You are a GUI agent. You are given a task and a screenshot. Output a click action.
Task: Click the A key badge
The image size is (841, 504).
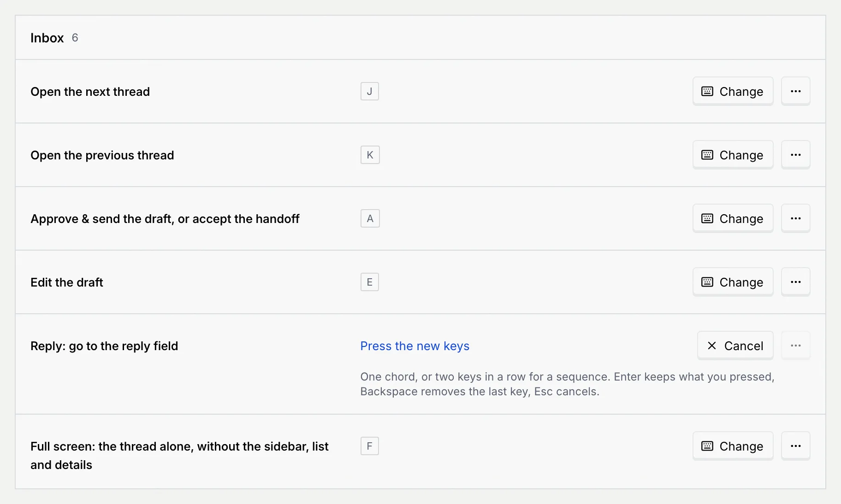[x=370, y=218]
